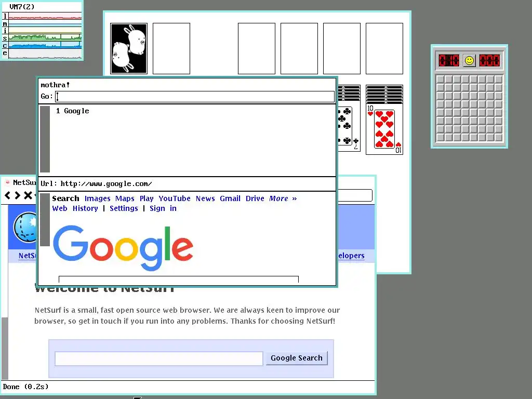Click the NetSurf welcome paragraph text
Viewport: 532px width, 399px height.
coord(187,315)
